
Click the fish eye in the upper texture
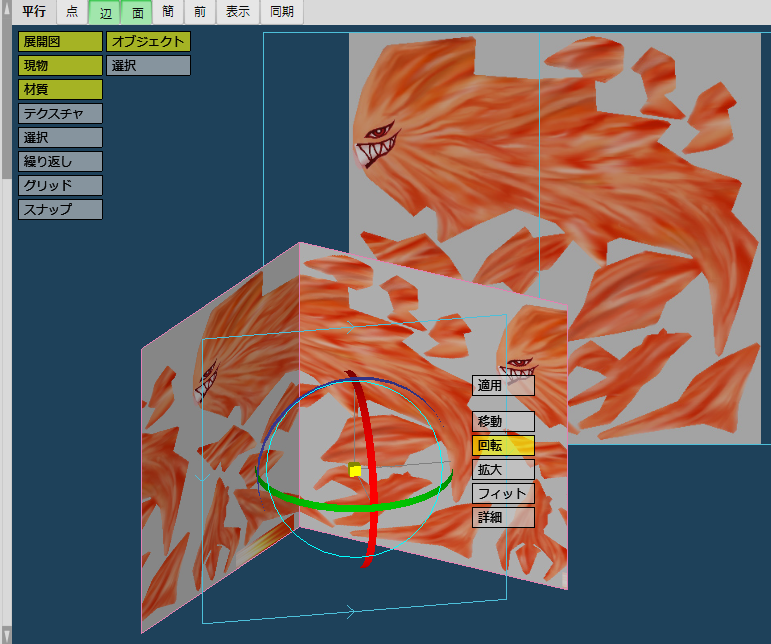(379, 132)
